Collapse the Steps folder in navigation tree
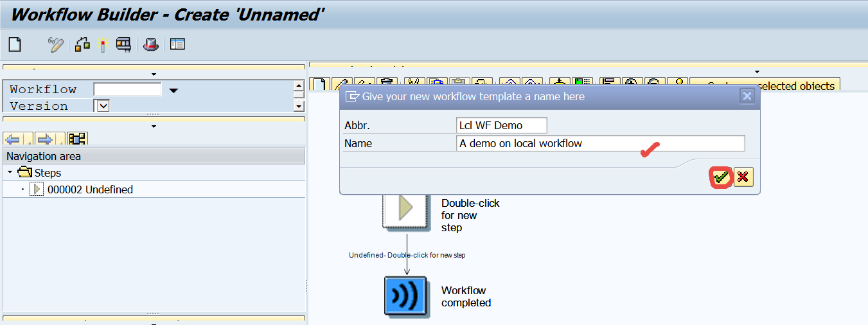Screen dimensions: 868x325 point(10,173)
